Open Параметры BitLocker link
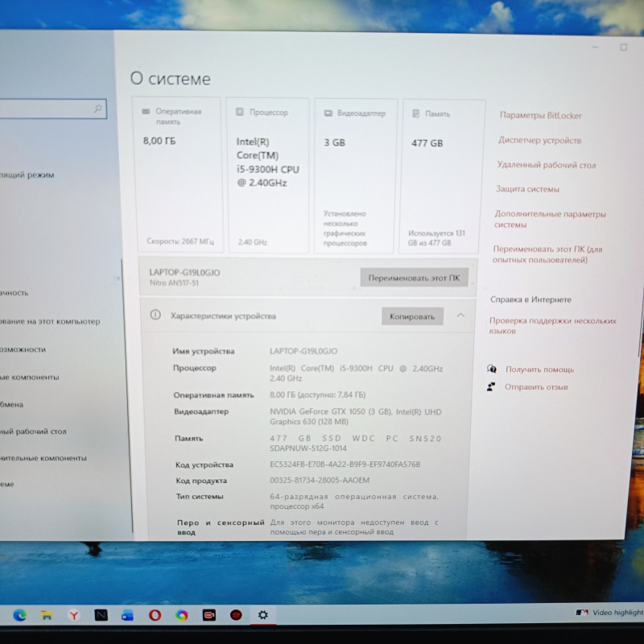 (540, 115)
